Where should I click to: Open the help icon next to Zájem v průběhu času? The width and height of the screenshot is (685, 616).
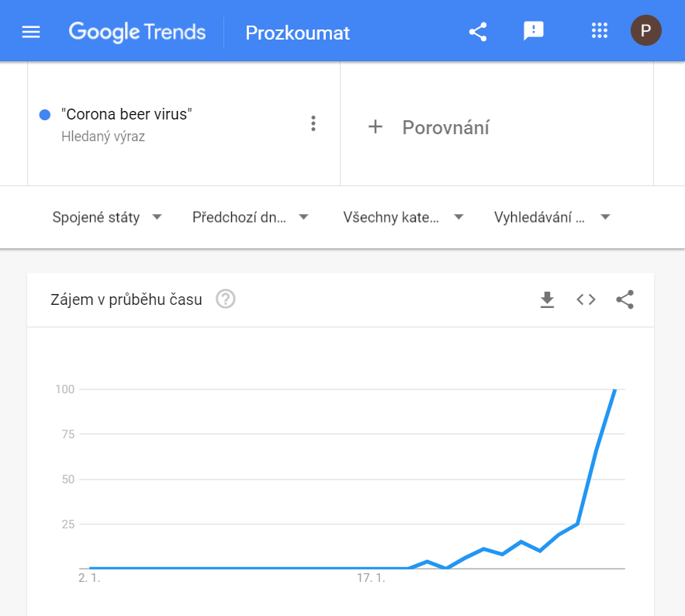tap(226, 299)
